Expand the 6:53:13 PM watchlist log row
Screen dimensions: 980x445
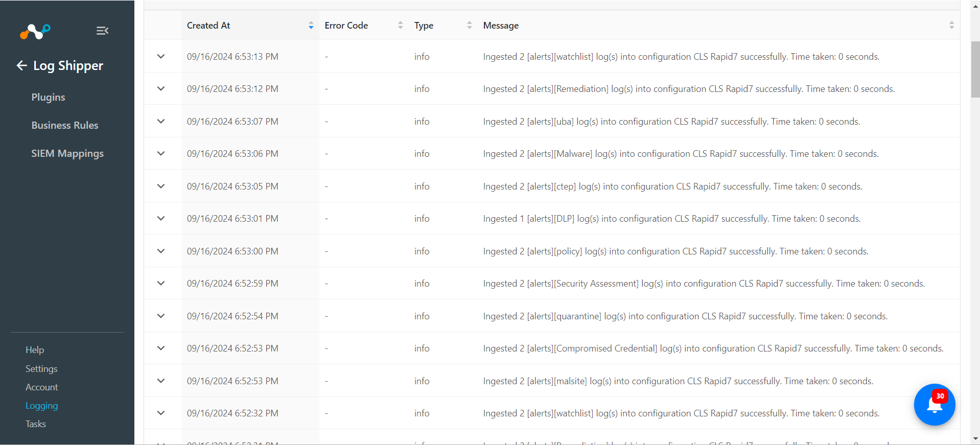pos(161,56)
